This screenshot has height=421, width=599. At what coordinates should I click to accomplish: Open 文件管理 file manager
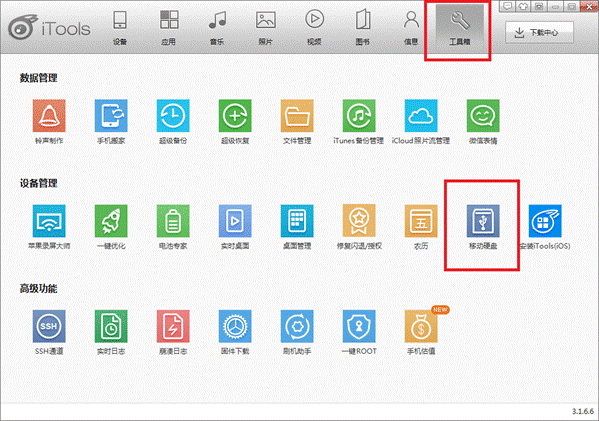(297, 116)
